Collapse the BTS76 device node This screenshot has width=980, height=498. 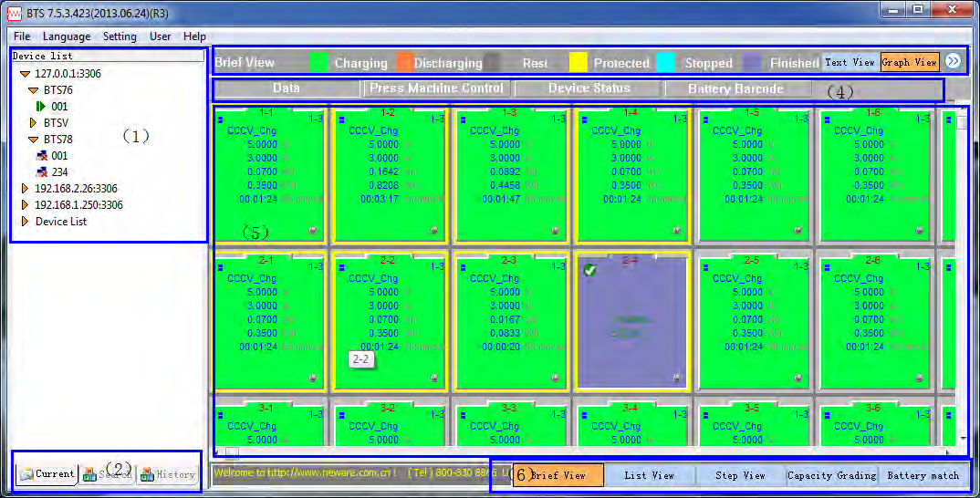(x=34, y=90)
